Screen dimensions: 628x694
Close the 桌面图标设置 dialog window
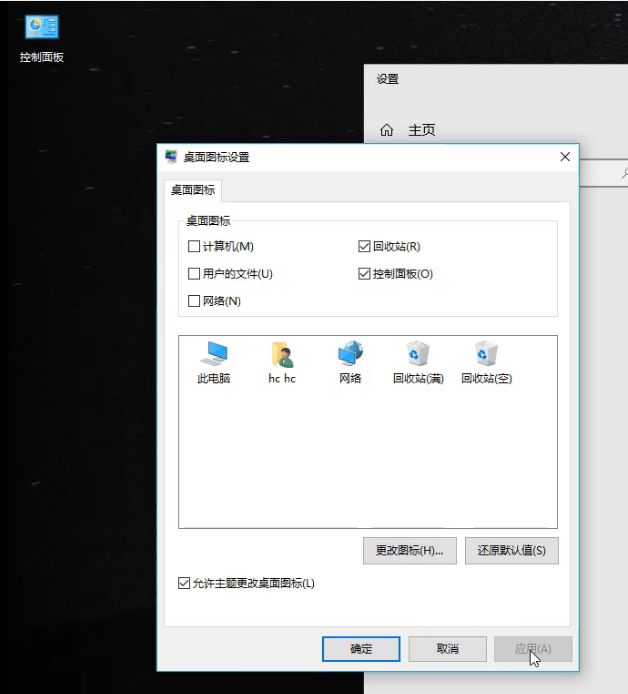click(565, 157)
